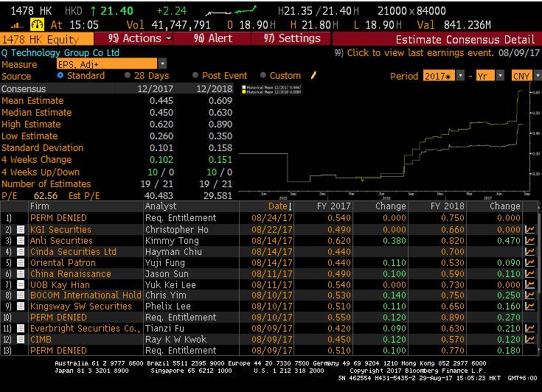Open CIMB firm link
The image size is (542, 392).
pos(41,339)
